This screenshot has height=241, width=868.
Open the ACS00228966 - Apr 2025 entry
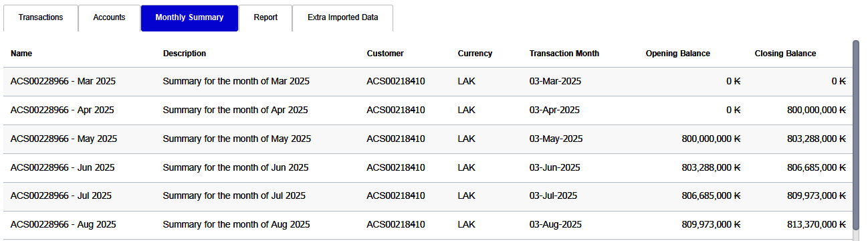coord(427,110)
